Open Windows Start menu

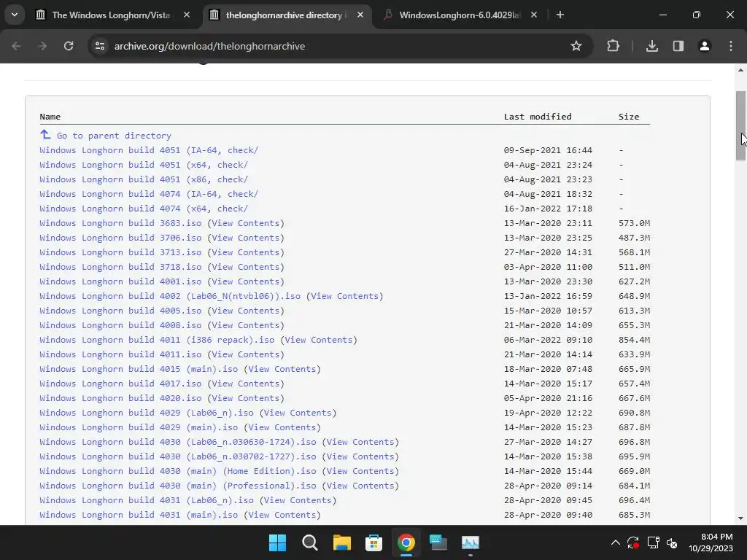tap(278, 542)
